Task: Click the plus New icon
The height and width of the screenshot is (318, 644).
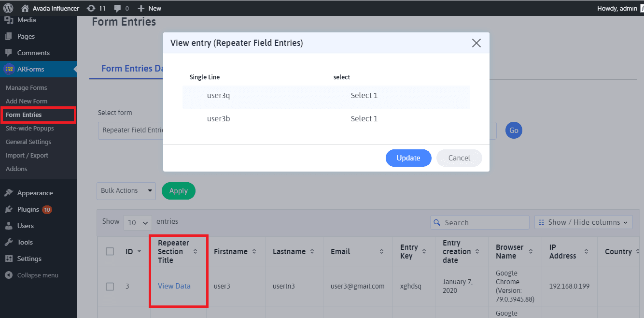Action: [x=141, y=8]
